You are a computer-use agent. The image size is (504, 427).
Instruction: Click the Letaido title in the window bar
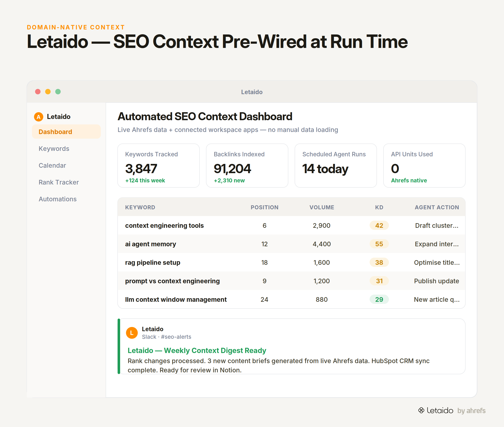[x=252, y=92]
